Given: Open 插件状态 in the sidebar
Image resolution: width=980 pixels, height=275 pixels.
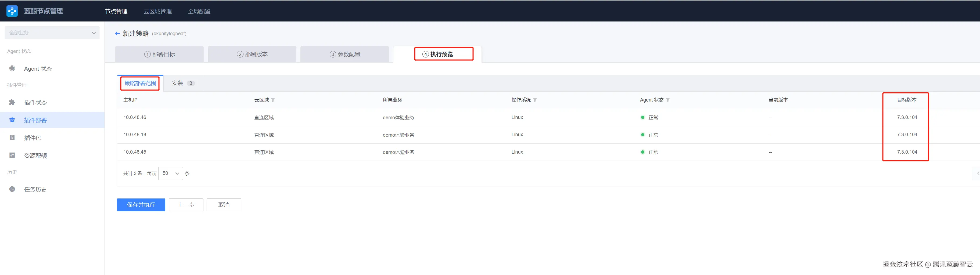Looking at the screenshot, I should click(52, 102).
